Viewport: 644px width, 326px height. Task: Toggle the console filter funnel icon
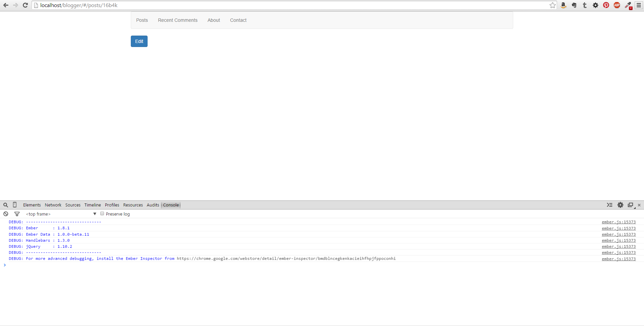click(17, 214)
